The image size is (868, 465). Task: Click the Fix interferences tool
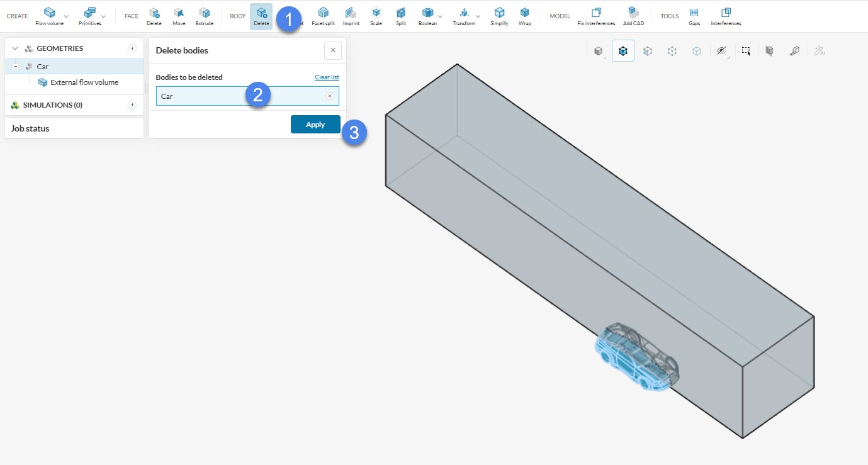point(596,16)
